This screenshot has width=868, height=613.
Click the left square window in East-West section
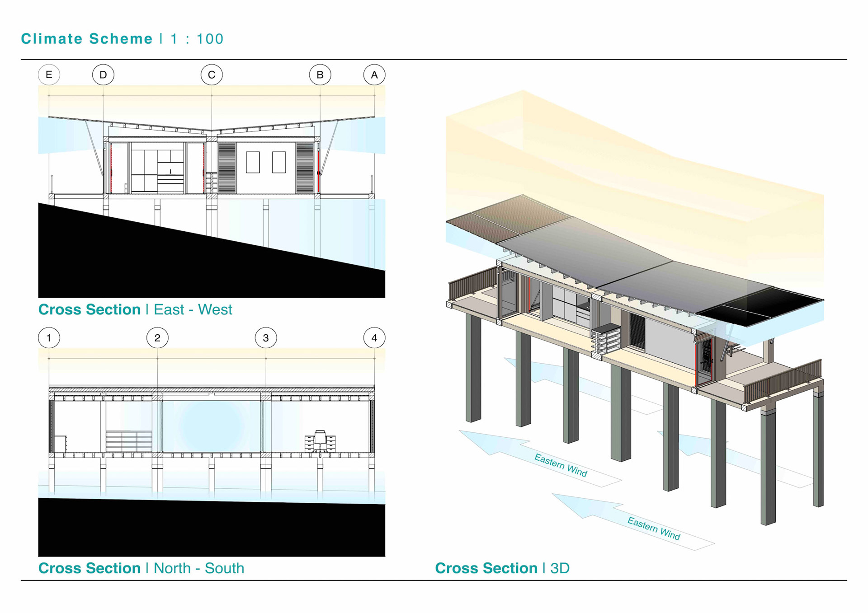click(253, 162)
